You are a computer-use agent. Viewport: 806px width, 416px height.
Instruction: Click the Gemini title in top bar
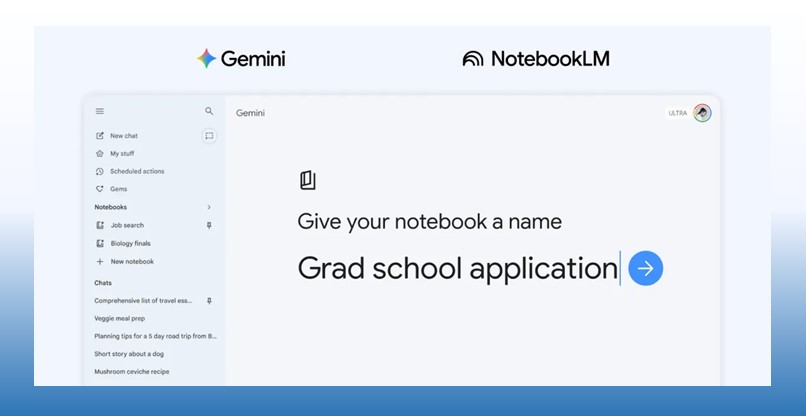tap(250, 113)
